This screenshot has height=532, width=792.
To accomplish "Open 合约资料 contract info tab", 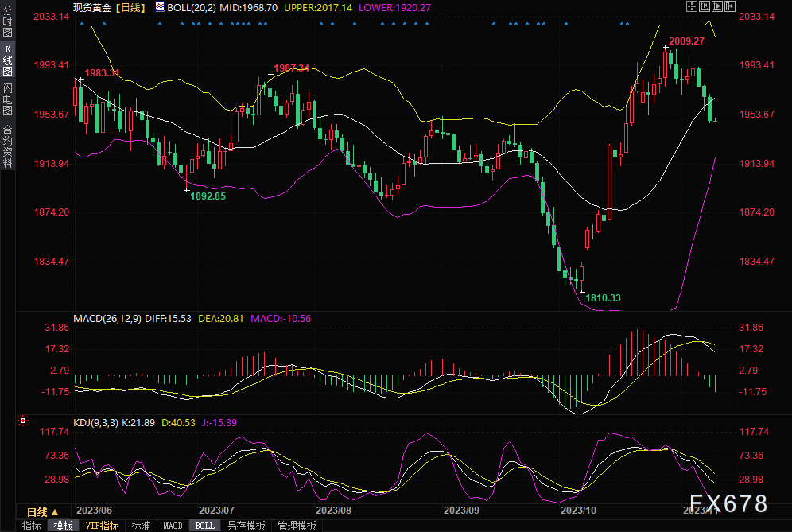I will (7, 145).
